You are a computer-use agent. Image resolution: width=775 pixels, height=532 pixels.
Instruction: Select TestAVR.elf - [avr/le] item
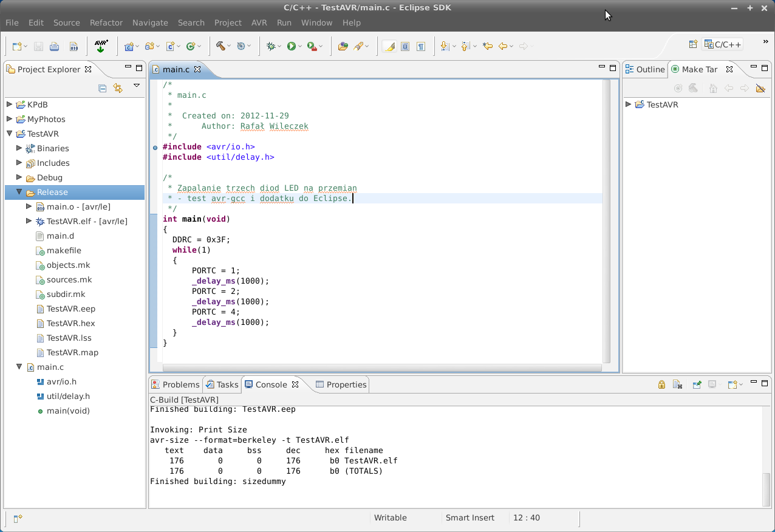(87, 221)
